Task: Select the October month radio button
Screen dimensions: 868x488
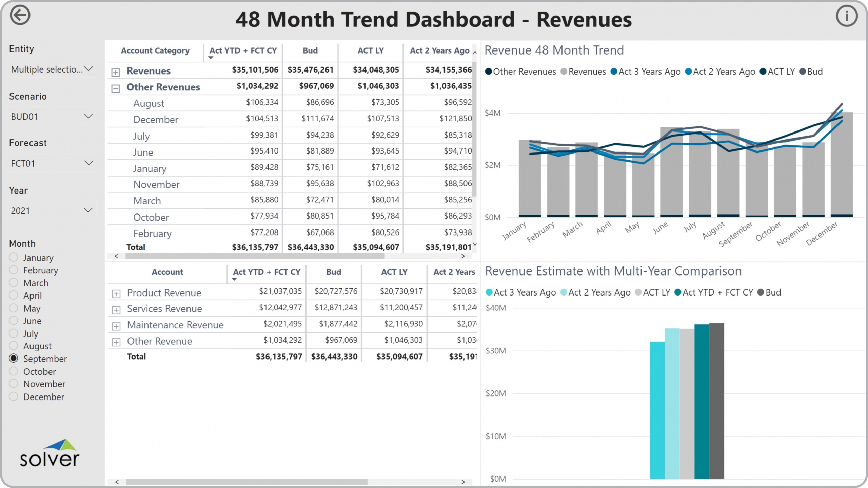Action: point(14,371)
